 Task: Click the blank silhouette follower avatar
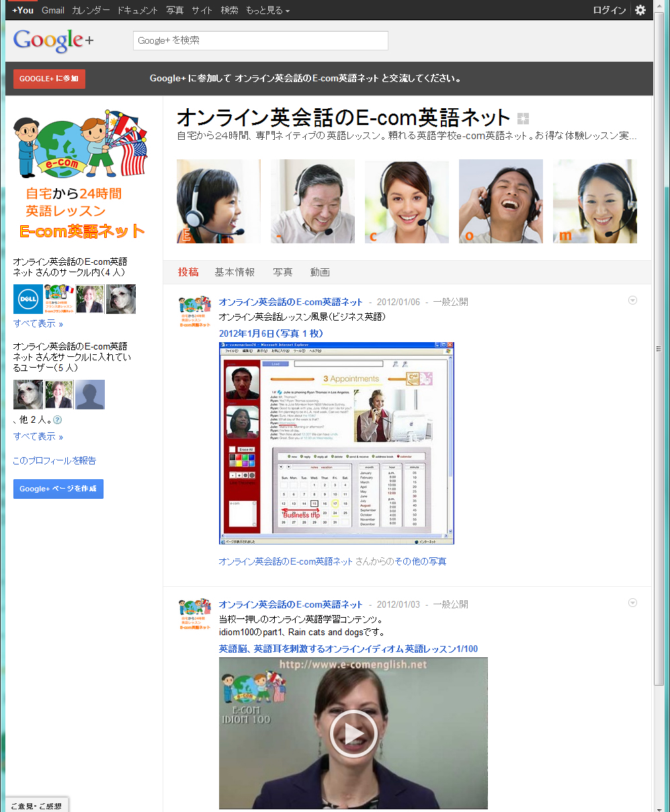coord(90,395)
